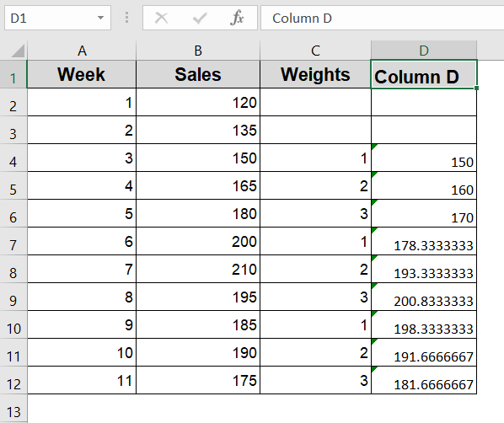This screenshot has width=504, height=423.
Task: Click error indicator triangle in cell D7
Action: 374,230
